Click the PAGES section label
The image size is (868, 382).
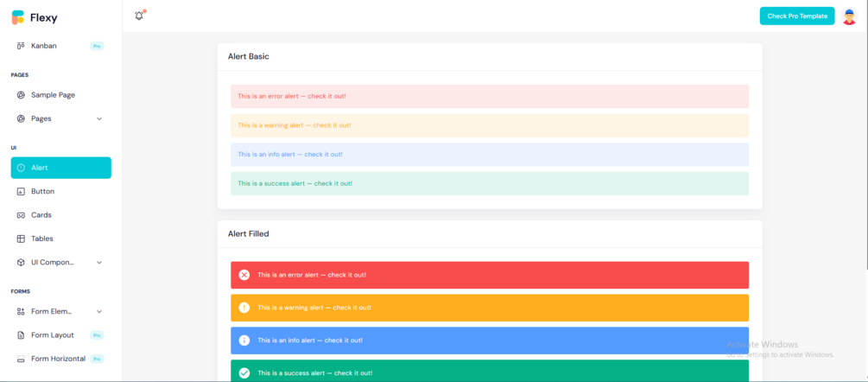coord(20,74)
